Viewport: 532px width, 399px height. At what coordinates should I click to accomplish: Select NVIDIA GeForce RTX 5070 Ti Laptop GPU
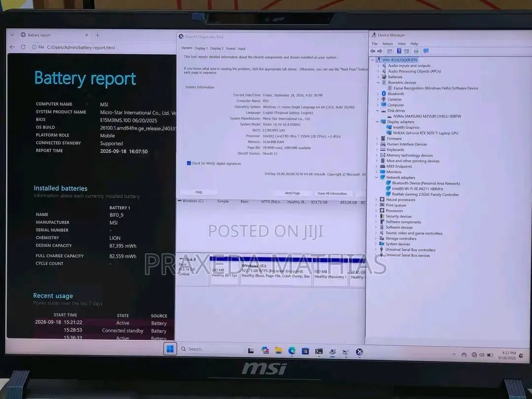tap(425, 133)
